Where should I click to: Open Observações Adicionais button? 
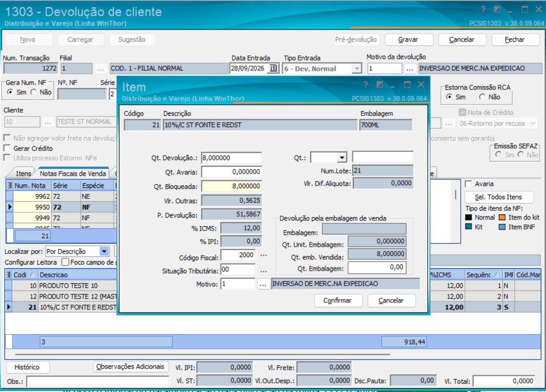tap(130, 367)
